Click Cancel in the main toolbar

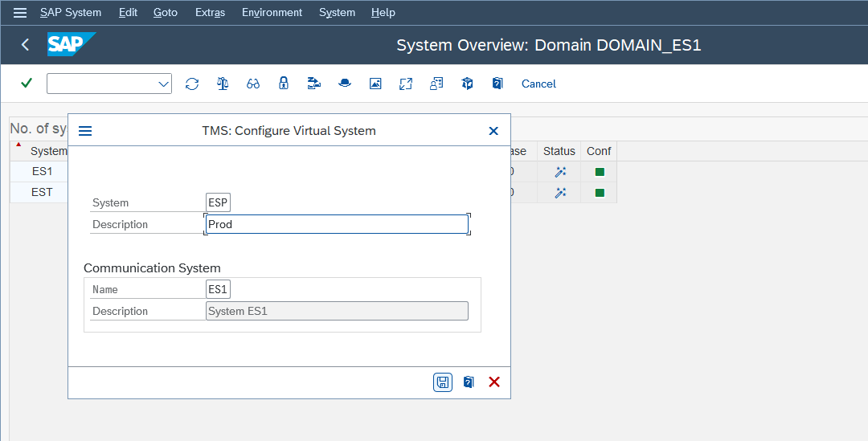pyautogui.click(x=538, y=84)
